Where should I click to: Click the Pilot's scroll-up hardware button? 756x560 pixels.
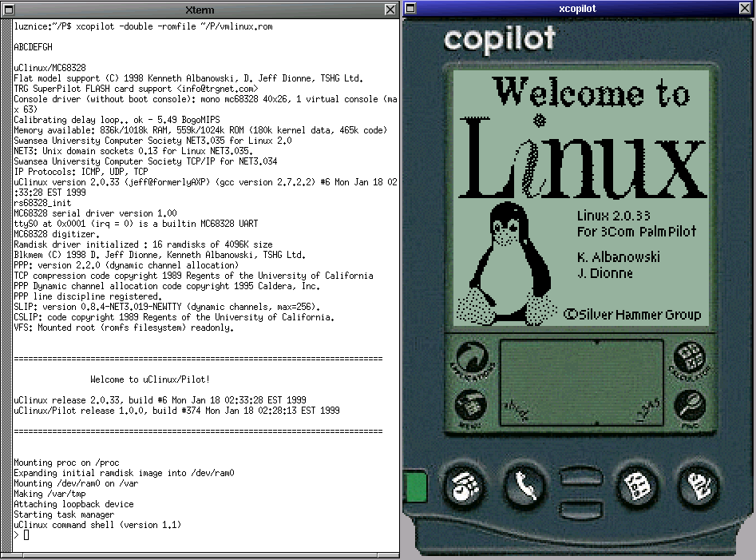pyautogui.click(x=581, y=477)
